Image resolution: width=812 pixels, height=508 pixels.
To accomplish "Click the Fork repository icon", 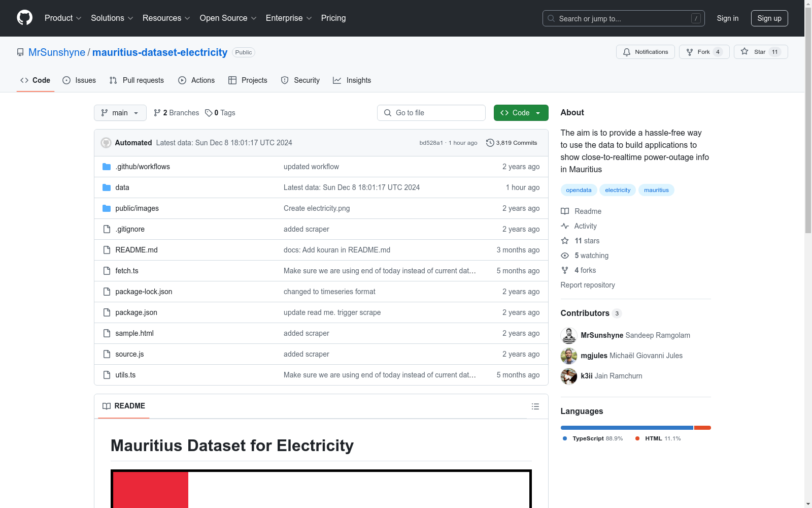I will [x=690, y=52].
